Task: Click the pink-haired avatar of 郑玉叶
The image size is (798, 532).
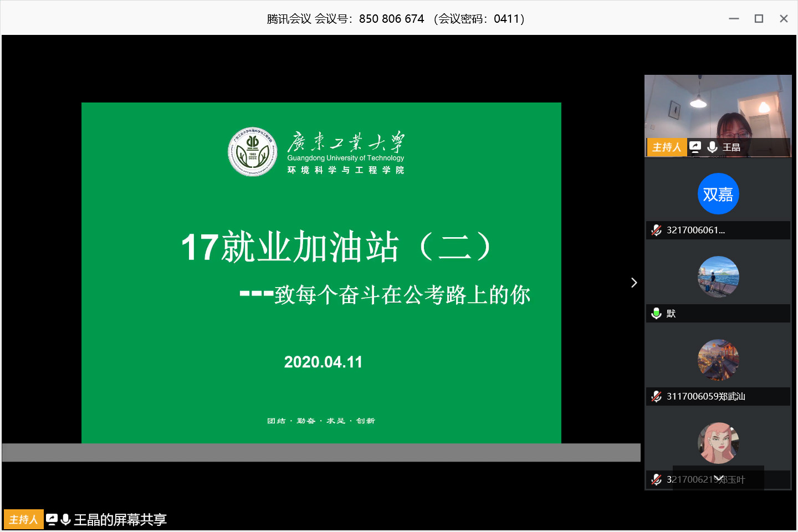Action: pos(718,443)
